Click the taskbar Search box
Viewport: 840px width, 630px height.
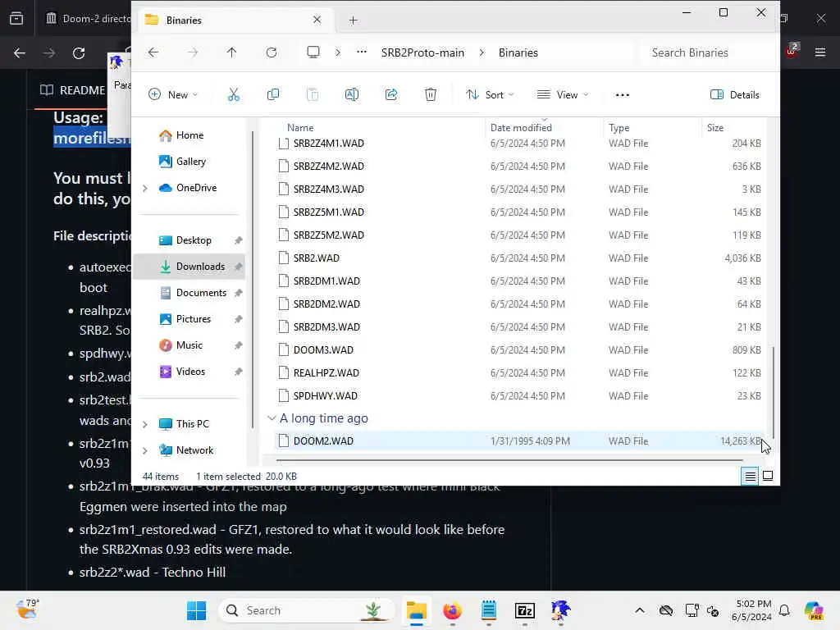tap(307, 610)
